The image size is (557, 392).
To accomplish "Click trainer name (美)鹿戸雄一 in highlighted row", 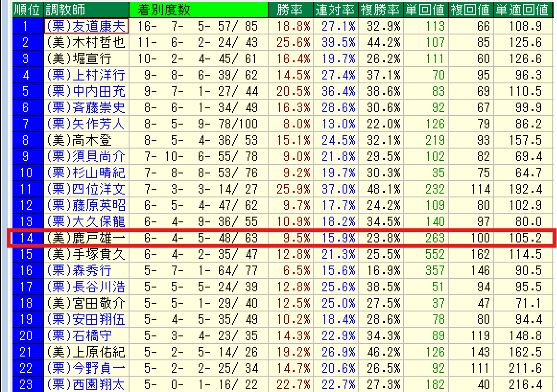I will (x=86, y=238).
